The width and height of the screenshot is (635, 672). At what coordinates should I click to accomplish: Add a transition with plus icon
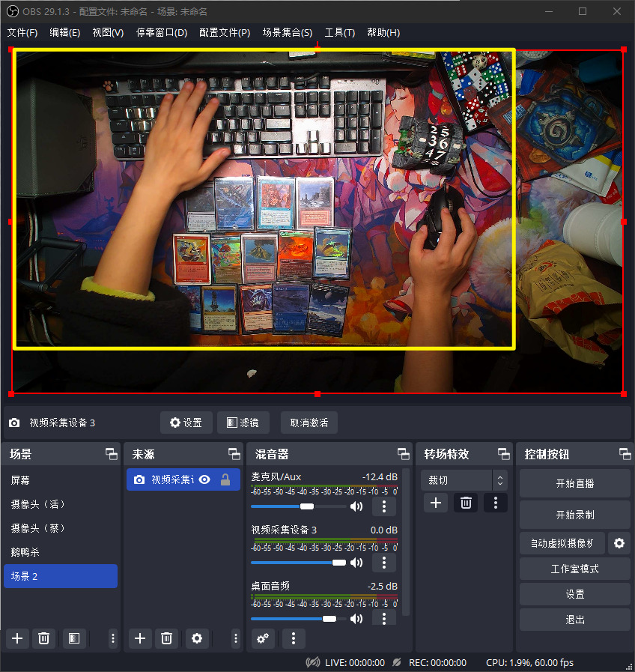436,503
